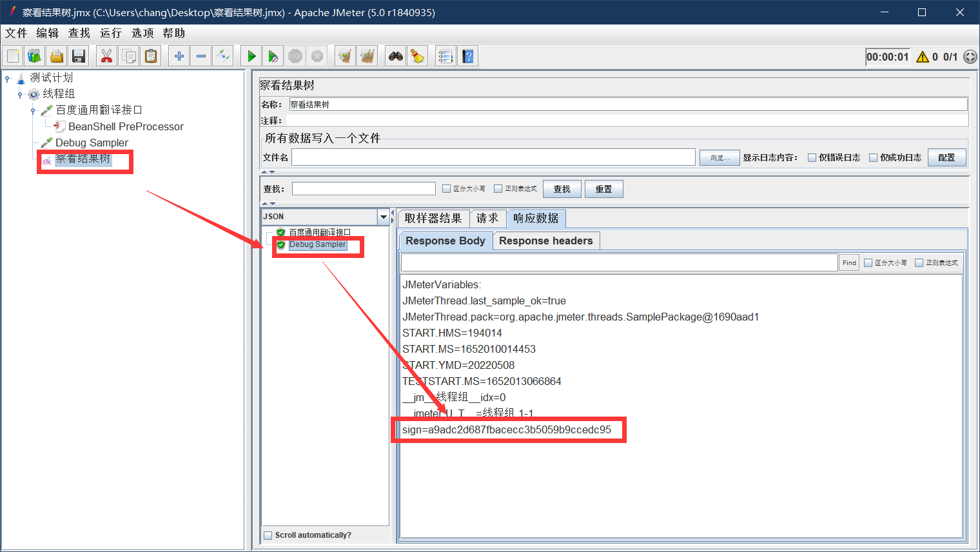The width and height of the screenshot is (980, 552).
Task: Open the 选项 menu
Action: [x=142, y=33]
